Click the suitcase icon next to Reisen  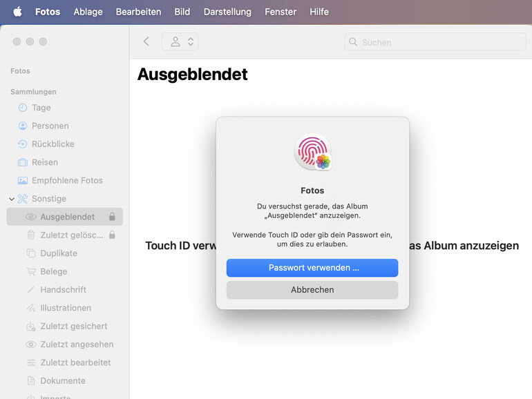23,162
